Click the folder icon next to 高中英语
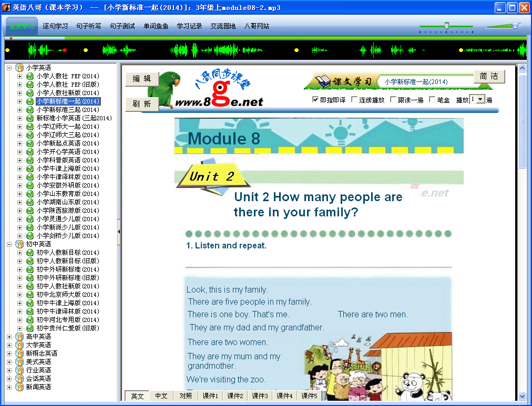 pos(19,337)
